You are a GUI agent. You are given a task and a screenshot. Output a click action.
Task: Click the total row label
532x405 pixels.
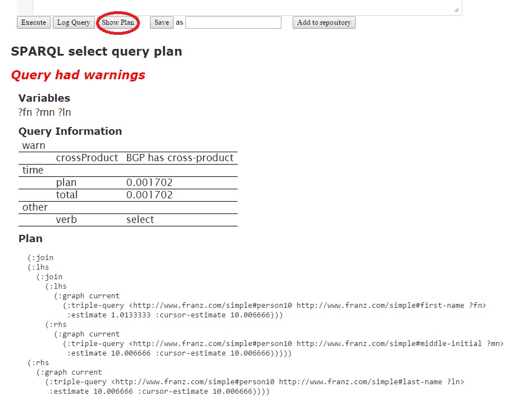[67, 195]
